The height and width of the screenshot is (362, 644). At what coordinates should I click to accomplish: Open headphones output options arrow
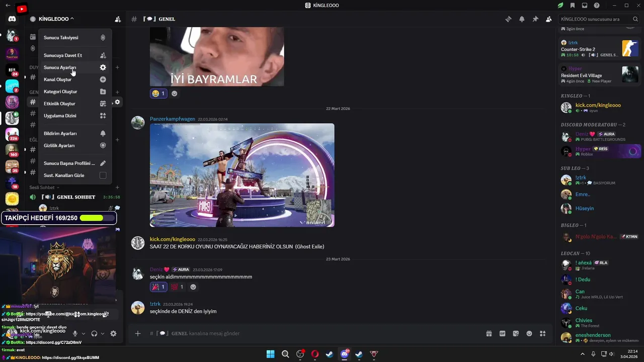pyautogui.click(x=103, y=333)
